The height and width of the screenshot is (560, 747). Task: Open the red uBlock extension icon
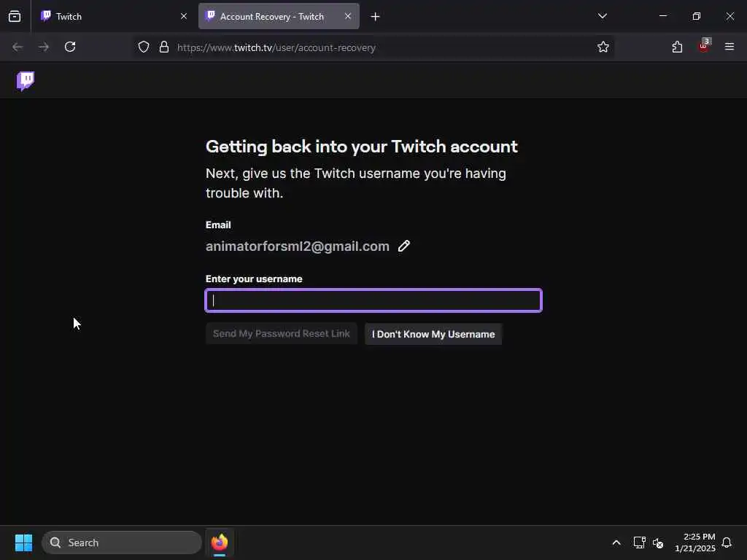pyautogui.click(x=704, y=46)
